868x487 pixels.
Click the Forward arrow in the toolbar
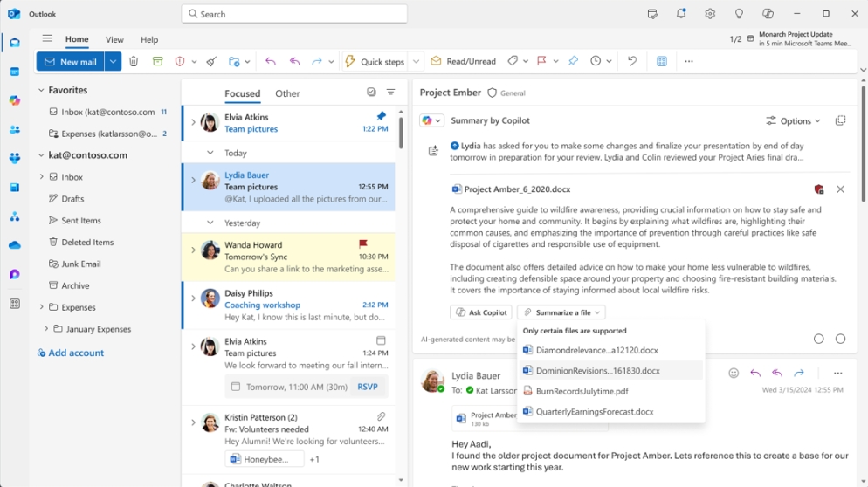pyautogui.click(x=317, y=61)
